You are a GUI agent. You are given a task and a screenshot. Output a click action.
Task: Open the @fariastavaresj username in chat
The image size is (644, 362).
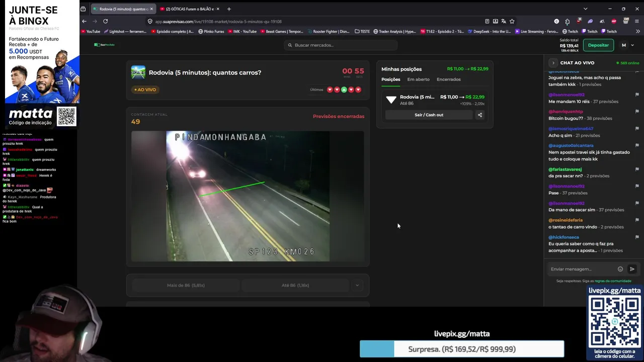565,169
